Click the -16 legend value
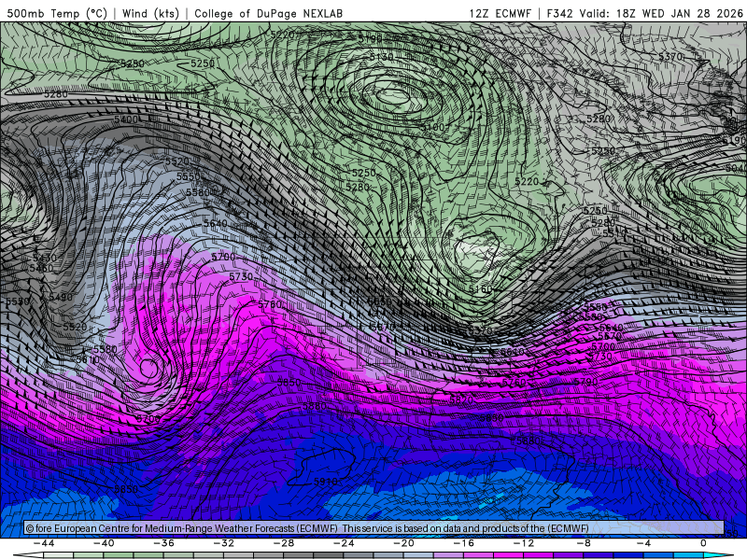 pyautogui.click(x=464, y=543)
